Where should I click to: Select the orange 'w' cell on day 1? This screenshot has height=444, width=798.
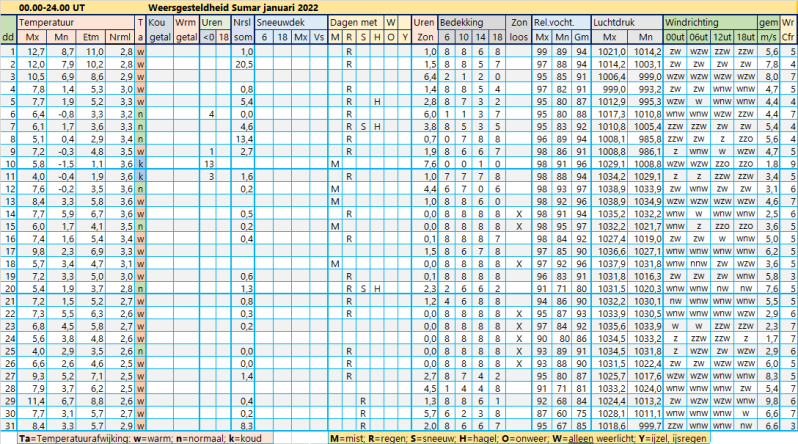pyautogui.click(x=141, y=50)
